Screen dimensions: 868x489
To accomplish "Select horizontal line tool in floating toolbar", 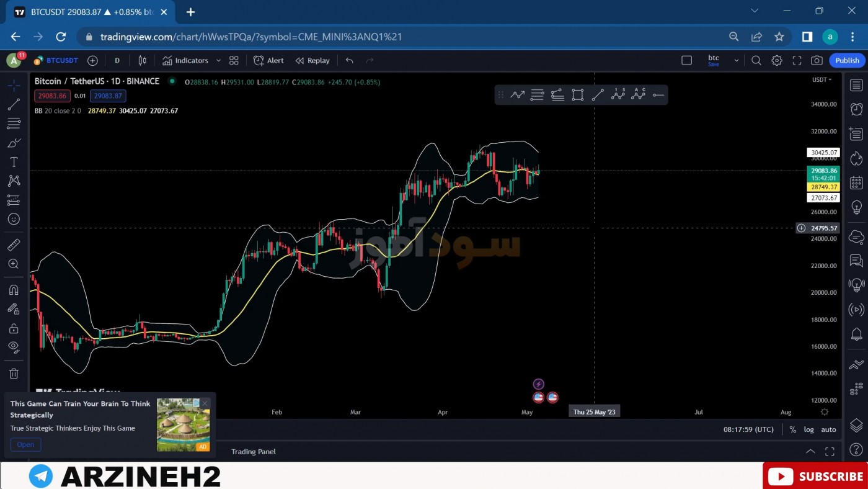I will click(658, 95).
